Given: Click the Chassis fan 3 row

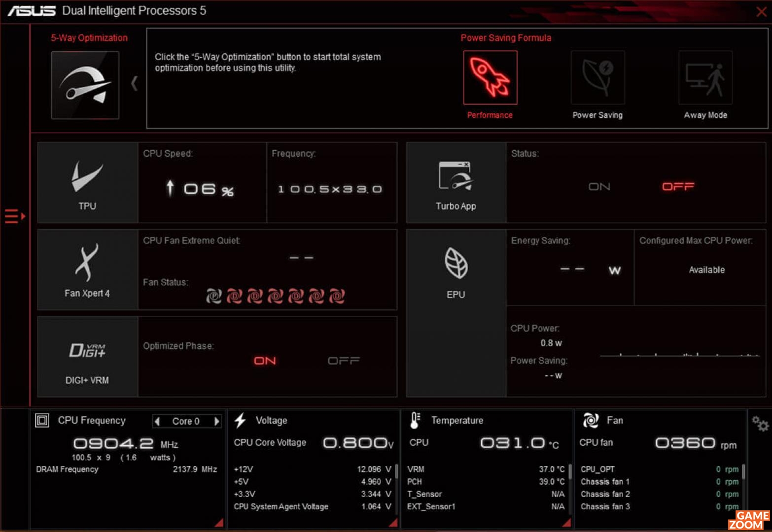Looking at the screenshot, I should (x=660, y=506).
